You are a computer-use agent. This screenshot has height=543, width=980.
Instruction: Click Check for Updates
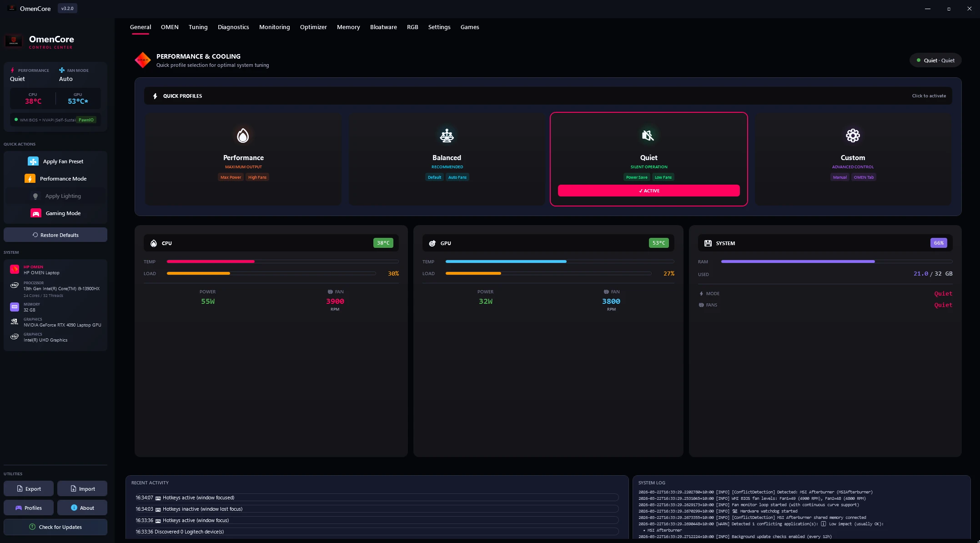coord(55,527)
